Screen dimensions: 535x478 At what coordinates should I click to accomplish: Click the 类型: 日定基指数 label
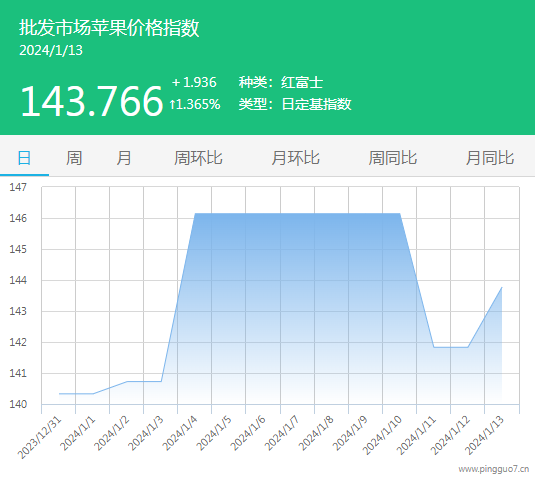click(295, 104)
